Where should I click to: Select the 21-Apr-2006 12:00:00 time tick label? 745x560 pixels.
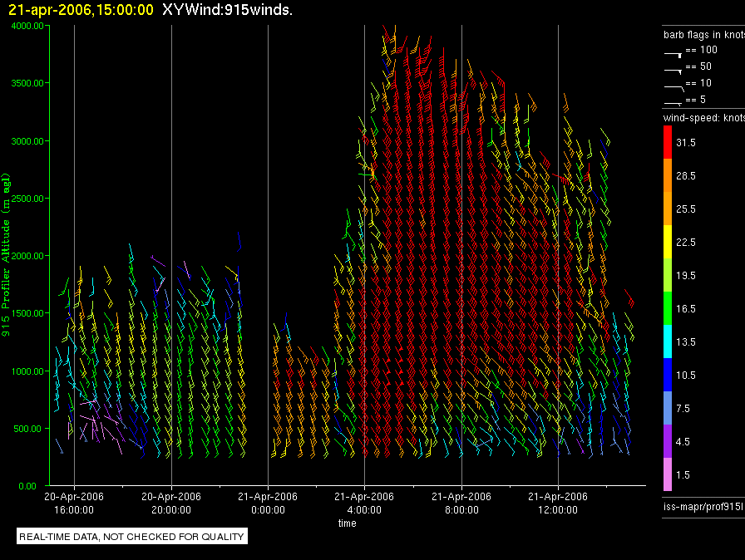click(557, 503)
